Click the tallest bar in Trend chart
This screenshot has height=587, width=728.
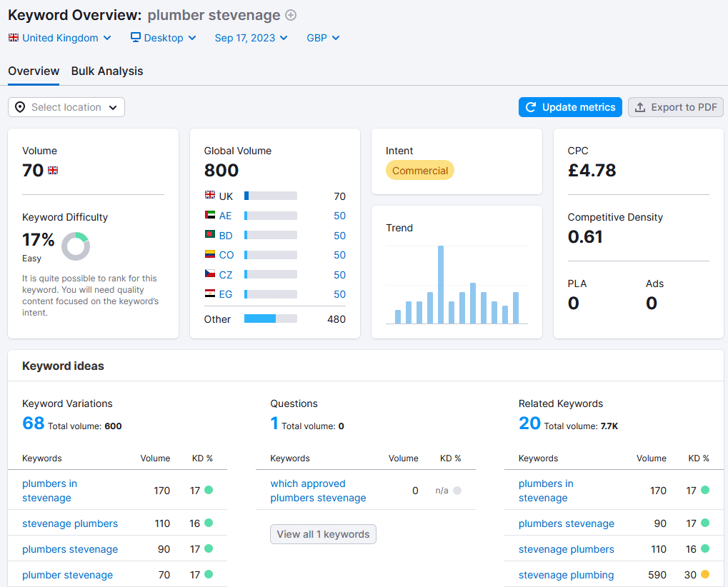click(441, 285)
